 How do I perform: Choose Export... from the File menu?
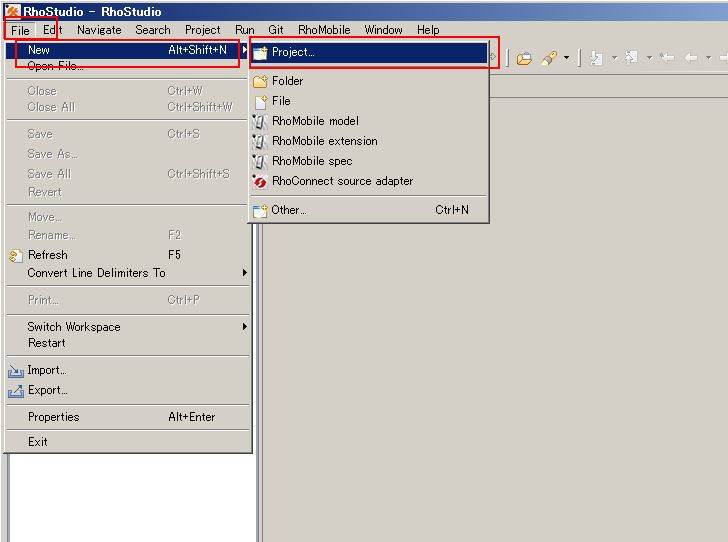tap(127, 390)
